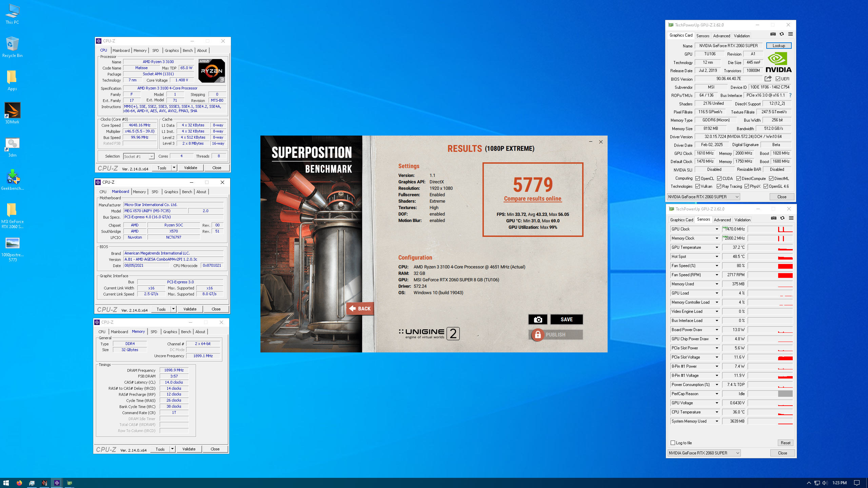Screen dimensions: 868x488
Task: Take screenshot in GPU-Z Graphics Card window
Action: pyautogui.click(x=773, y=34)
